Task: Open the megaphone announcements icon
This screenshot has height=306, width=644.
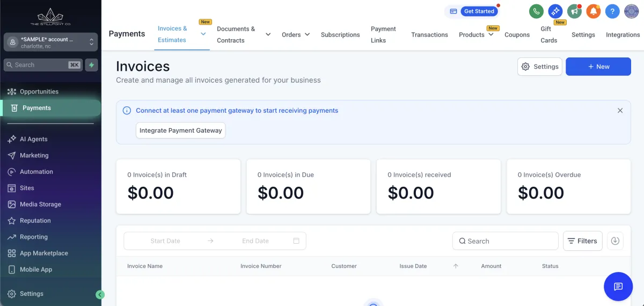Action: pos(574,11)
